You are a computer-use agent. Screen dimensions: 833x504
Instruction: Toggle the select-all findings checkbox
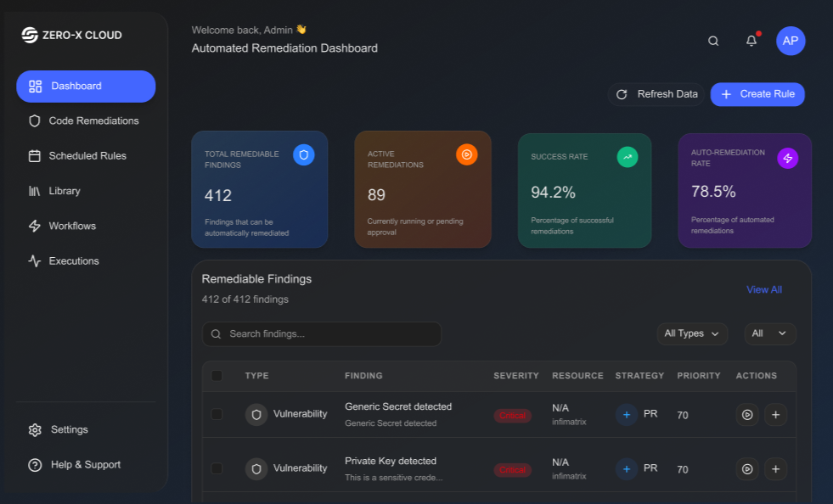point(217,376)
